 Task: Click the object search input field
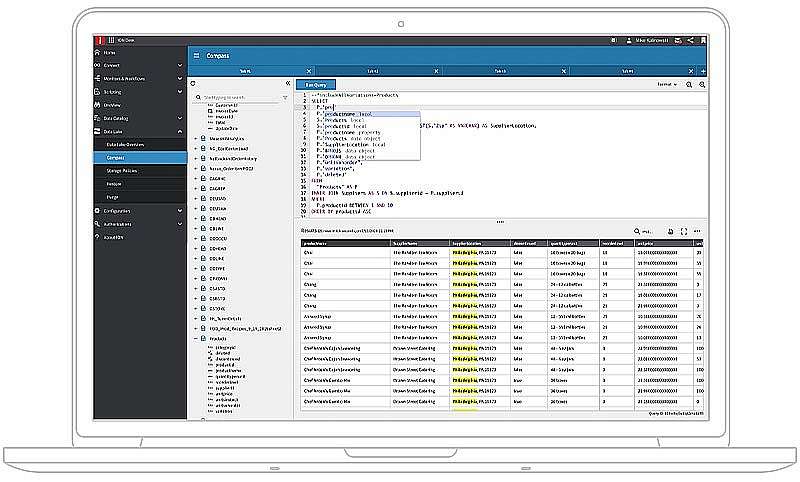click(x=240, y=97)
